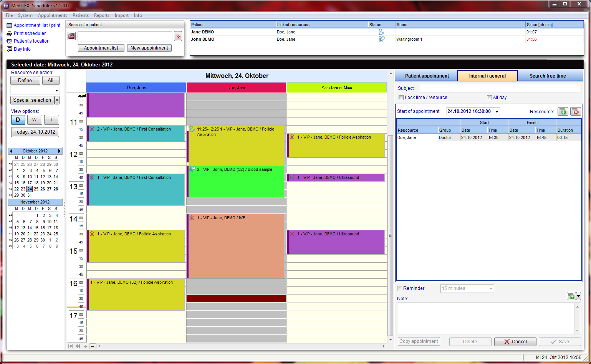591x364 pixels.
Task: Click the Today: 24.10.2012 button
Action: tap(35, 132)
